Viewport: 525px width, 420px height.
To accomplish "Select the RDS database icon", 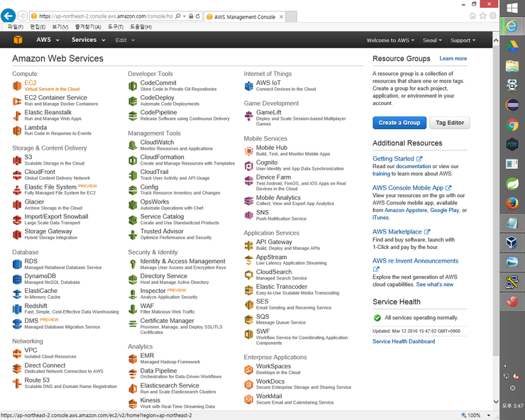I will 18,264.
